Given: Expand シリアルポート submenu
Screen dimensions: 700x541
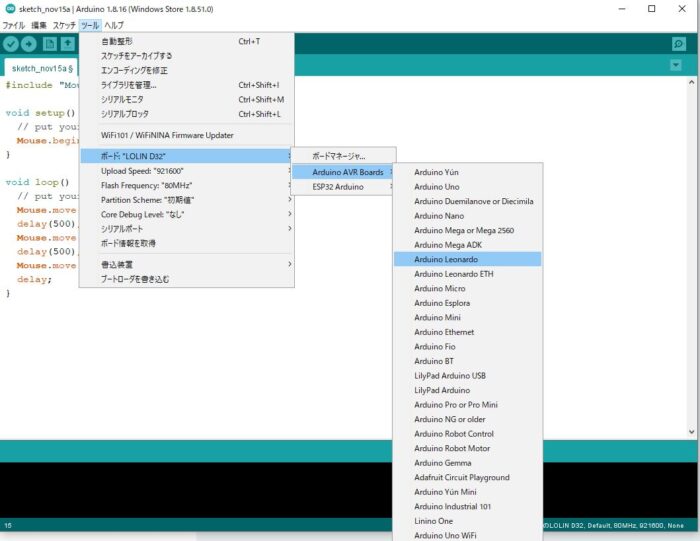Looking at the screenshot, I should point(187,229).
